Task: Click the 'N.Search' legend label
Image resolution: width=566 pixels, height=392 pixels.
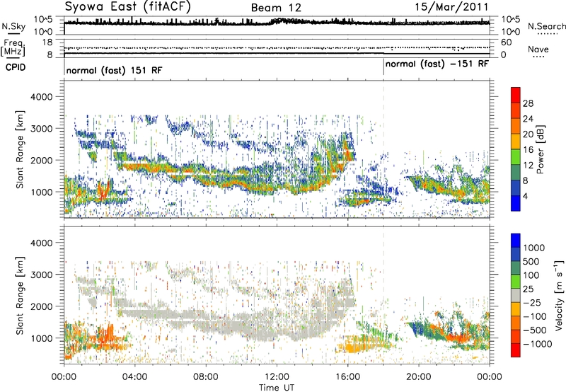Action: tap(546, 26)
